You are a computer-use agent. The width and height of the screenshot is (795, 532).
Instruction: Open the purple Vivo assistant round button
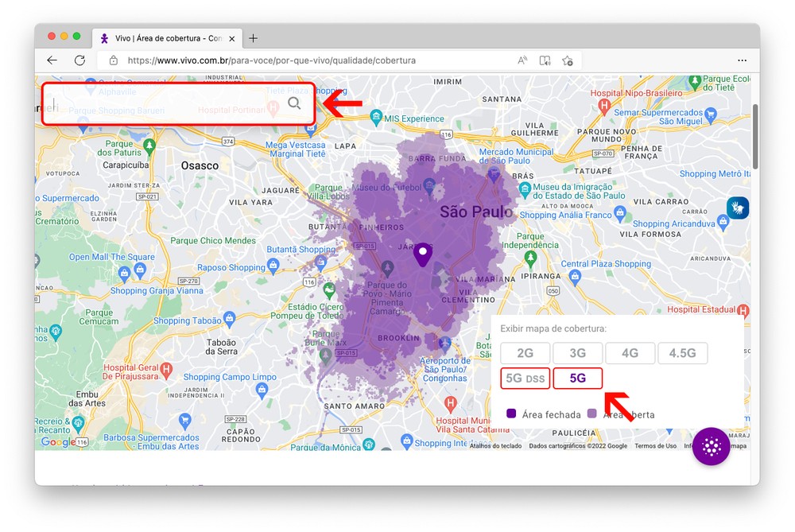(711, 446)
